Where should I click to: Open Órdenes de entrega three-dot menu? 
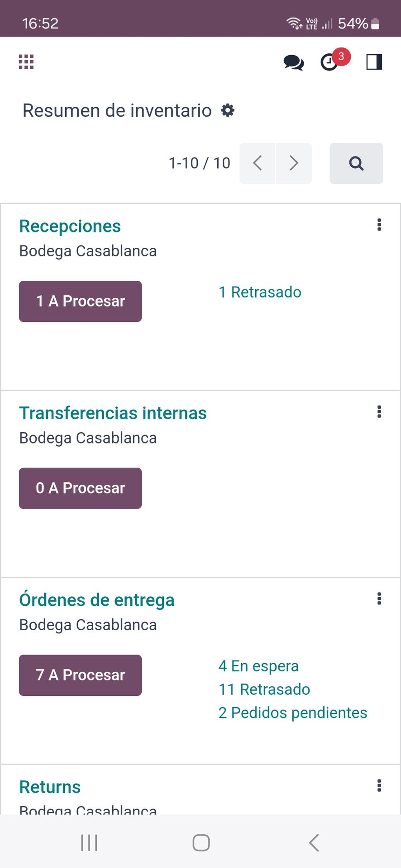[379, 599]
